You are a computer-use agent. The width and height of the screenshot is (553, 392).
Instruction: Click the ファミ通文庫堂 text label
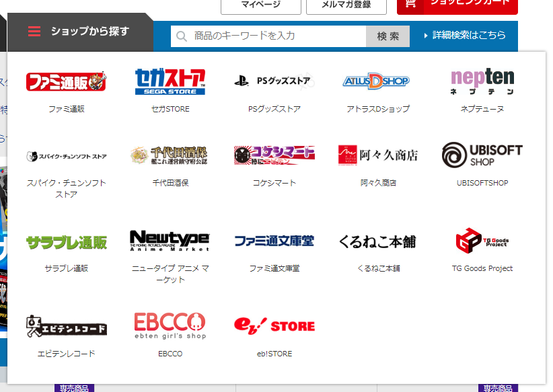[x=274, y=268]
